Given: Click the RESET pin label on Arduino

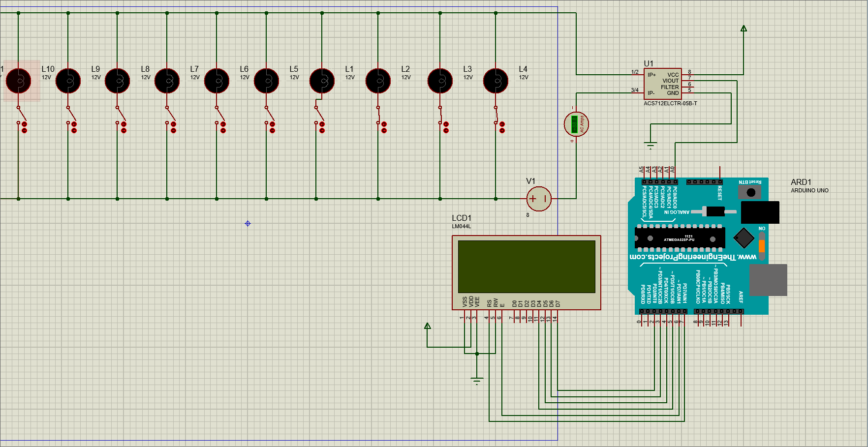Looking at the screenshot, I should (x=719, y=193).
